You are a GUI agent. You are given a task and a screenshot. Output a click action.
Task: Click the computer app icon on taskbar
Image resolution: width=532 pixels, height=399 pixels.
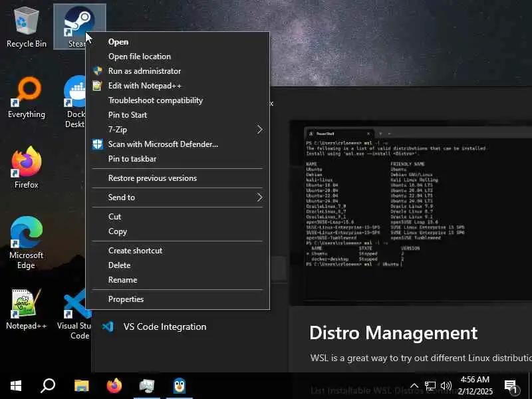[x=146, y=386]
